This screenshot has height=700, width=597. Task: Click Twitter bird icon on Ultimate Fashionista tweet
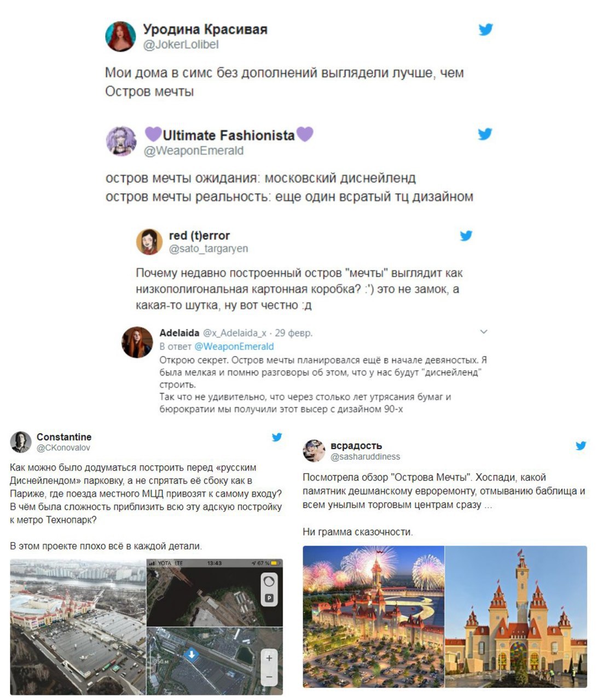[x=485, y=134]
